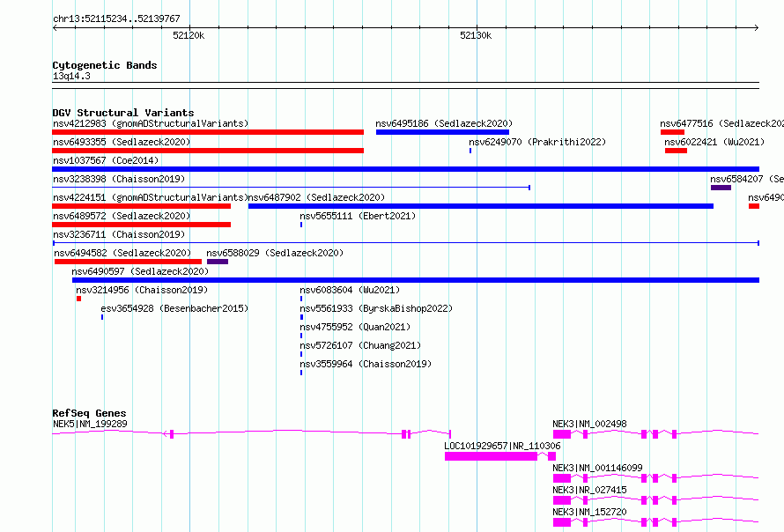Viewport: 784px width, 532px height.
Task: Click the red bar under nsv6494582
Action: [x=128, y=262]
